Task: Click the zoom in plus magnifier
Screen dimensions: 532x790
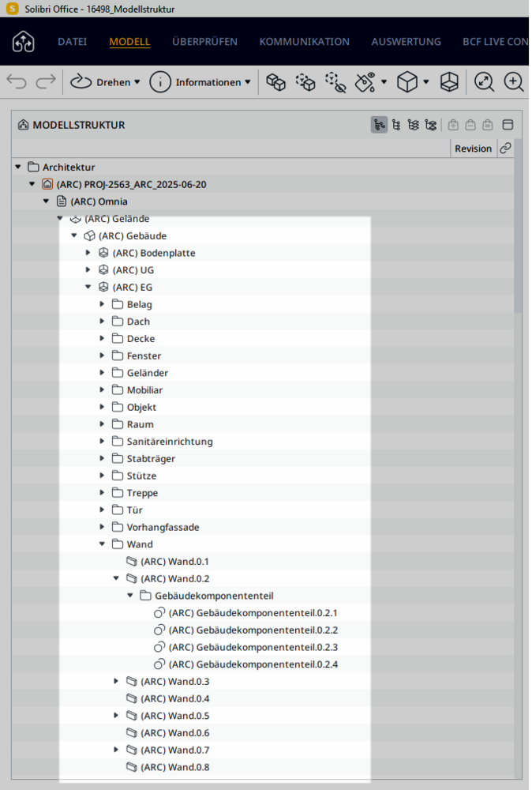Action: click(x=514, y=81)
